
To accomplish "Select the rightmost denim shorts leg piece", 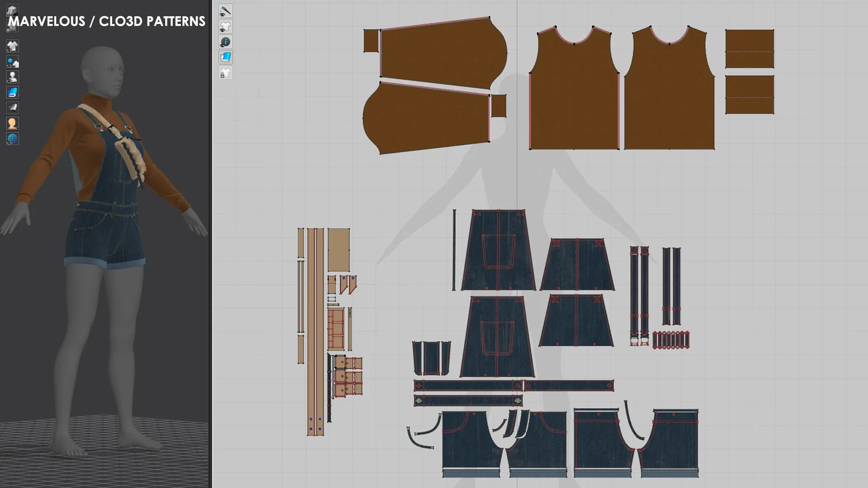I will pos(669,443).
